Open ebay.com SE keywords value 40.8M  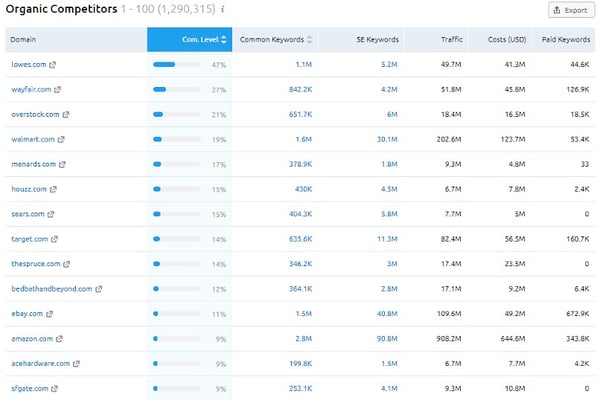tap(387, 314)
